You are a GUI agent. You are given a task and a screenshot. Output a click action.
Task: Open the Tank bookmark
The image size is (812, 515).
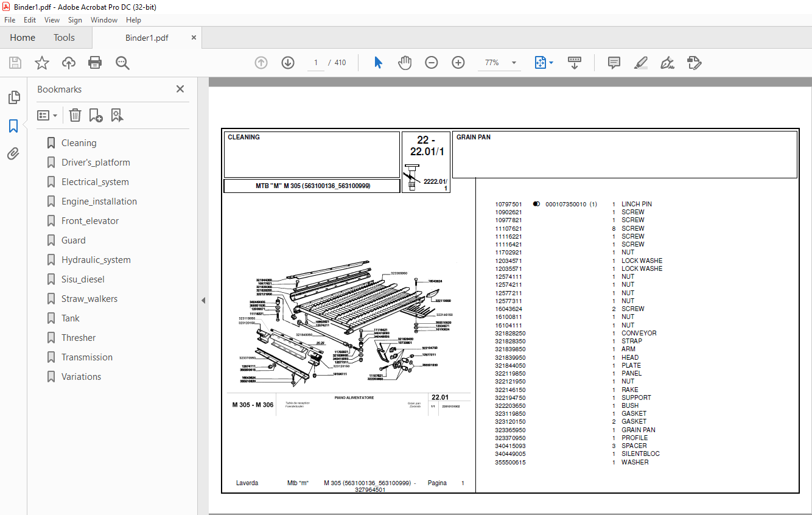click(x=70, y=318)
